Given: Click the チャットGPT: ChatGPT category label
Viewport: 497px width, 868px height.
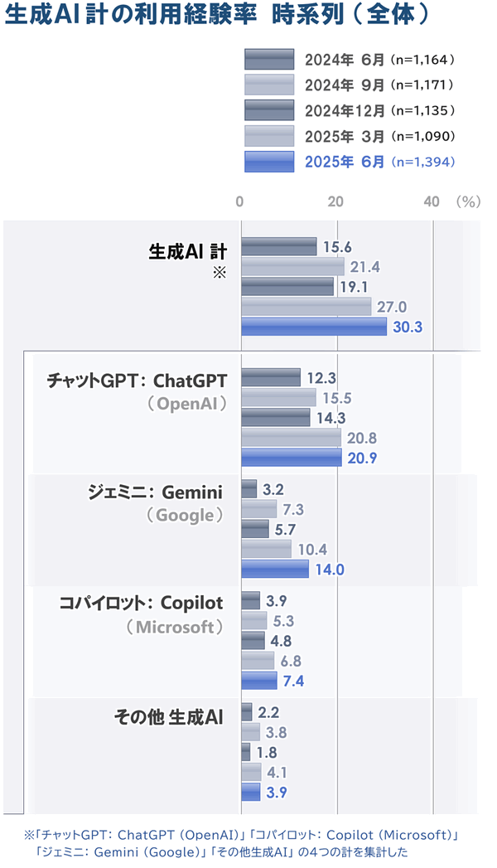Looking at the screenshot, I should (x=138, y=381).
